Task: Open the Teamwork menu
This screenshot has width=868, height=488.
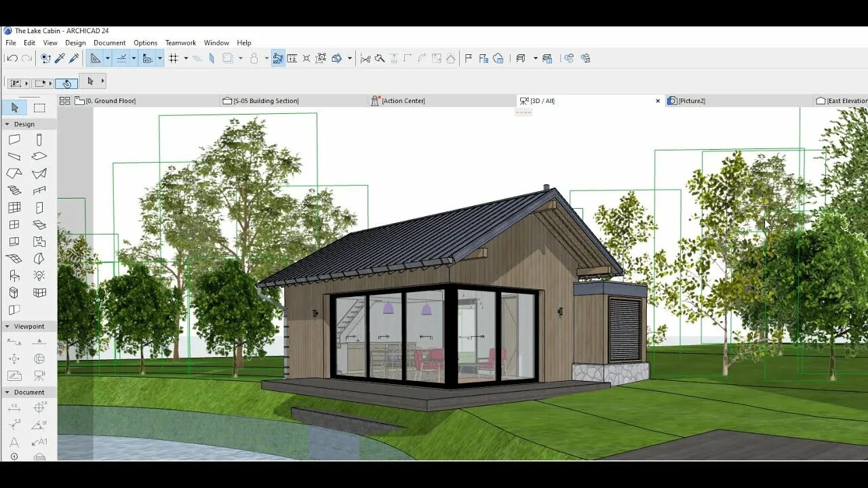Action: 181,43
